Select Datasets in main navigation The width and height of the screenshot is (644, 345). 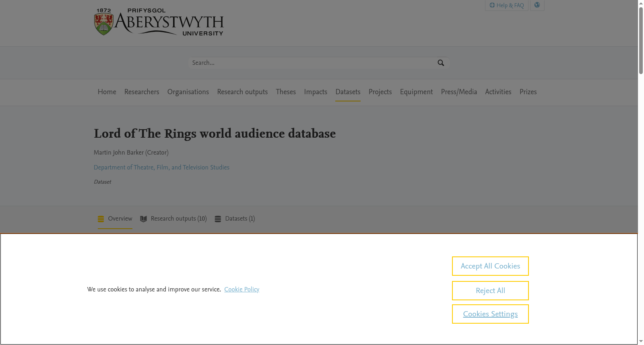pos(348,92)
